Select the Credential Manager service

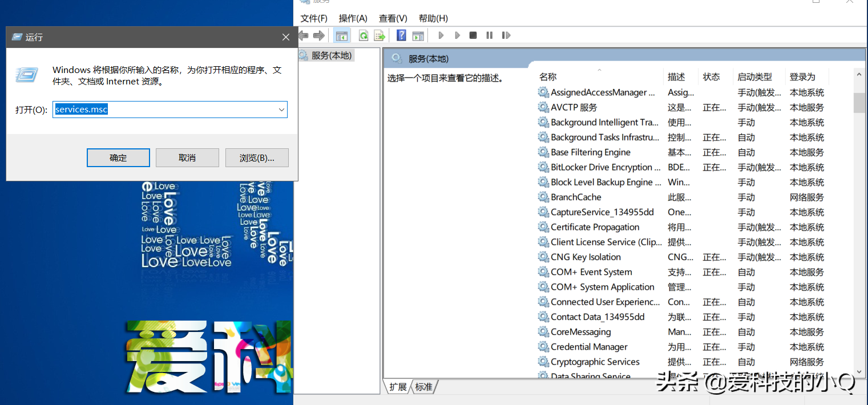(x=589, y=347)
